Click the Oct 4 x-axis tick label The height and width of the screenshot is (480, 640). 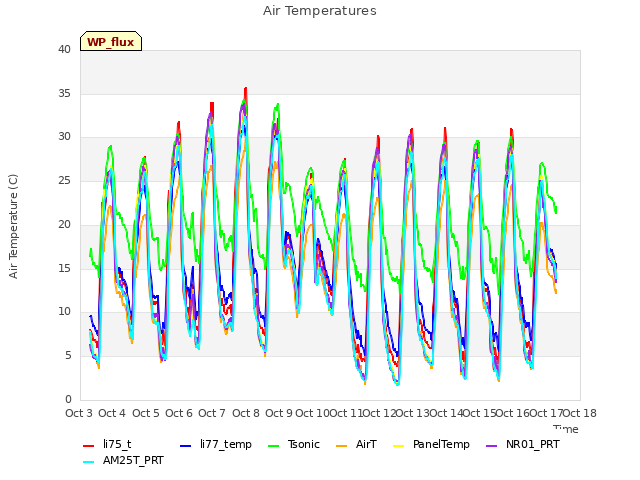[112, 413]
